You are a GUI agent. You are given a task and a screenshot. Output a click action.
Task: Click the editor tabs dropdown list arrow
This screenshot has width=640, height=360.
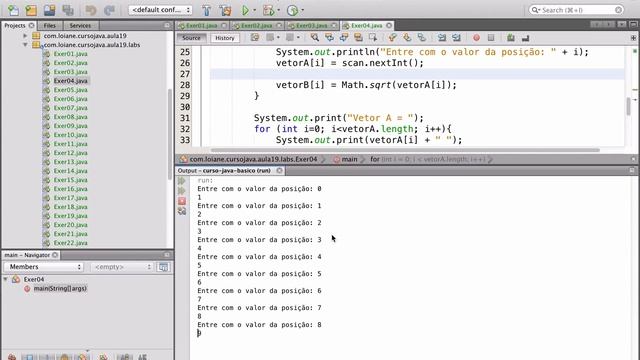pyautogui.click(x=621, y=25)
